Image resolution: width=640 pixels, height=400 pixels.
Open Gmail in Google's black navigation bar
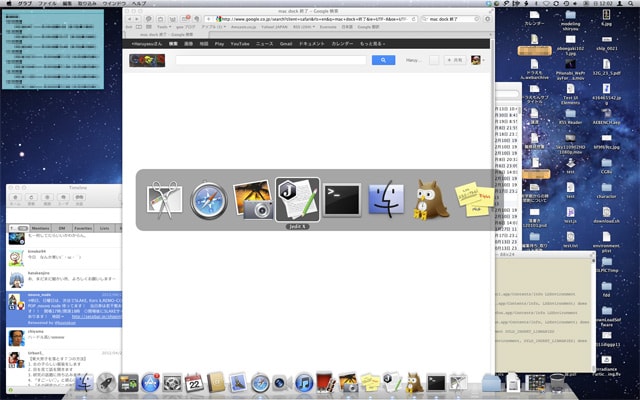click(x=286, y=44)
